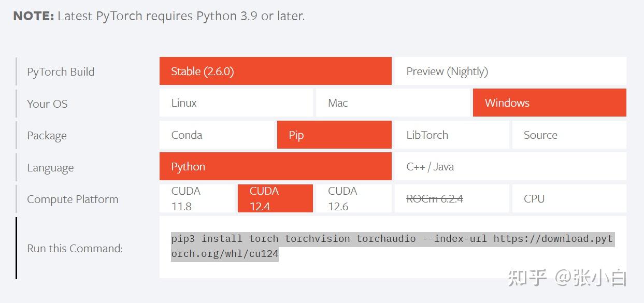Viewport: 644px width, 303px height.
Task: Click the Compute Platform row label
Action: 73,199
